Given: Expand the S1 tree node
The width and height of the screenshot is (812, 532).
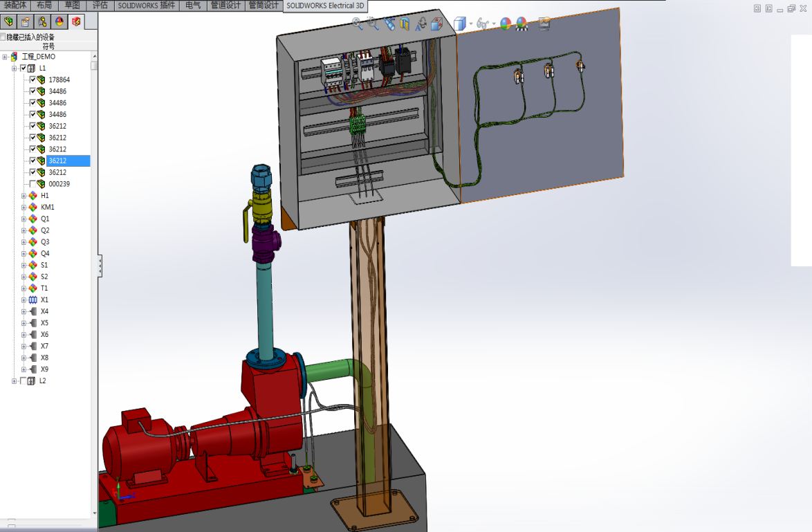Looking at the screenshot, I should click(x=24, y=265).
